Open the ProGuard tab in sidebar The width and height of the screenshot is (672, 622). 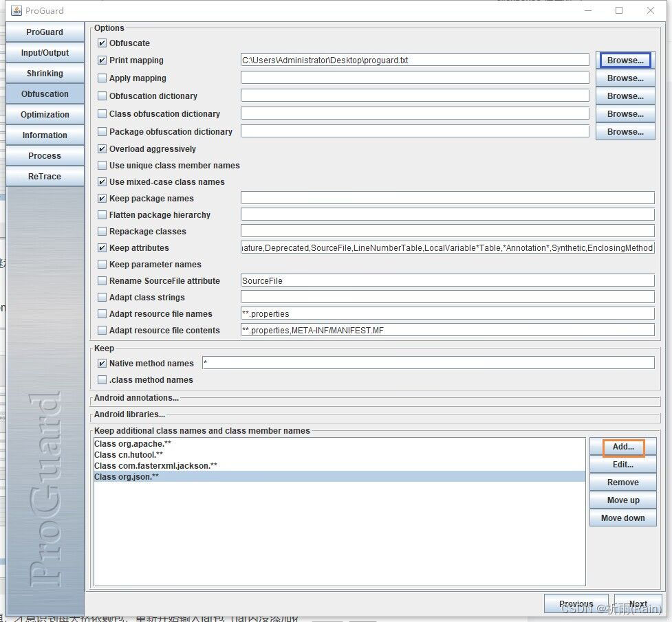coord(45,32)
